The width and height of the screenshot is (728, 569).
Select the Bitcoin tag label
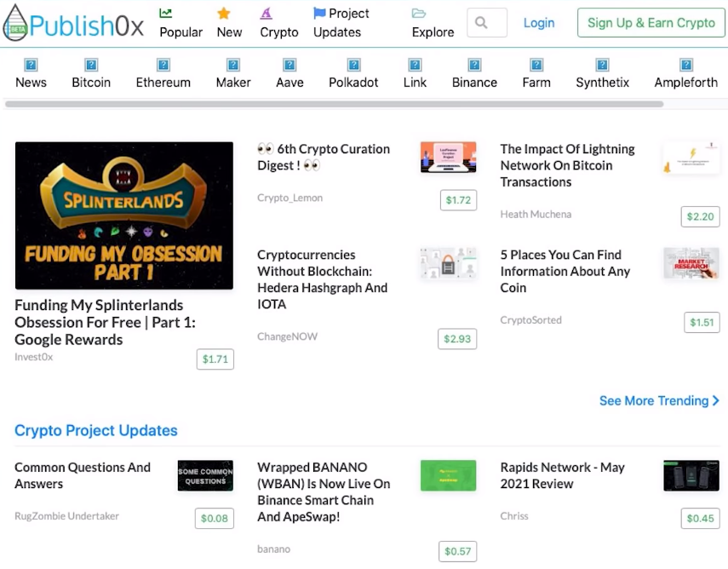point(91,83)
